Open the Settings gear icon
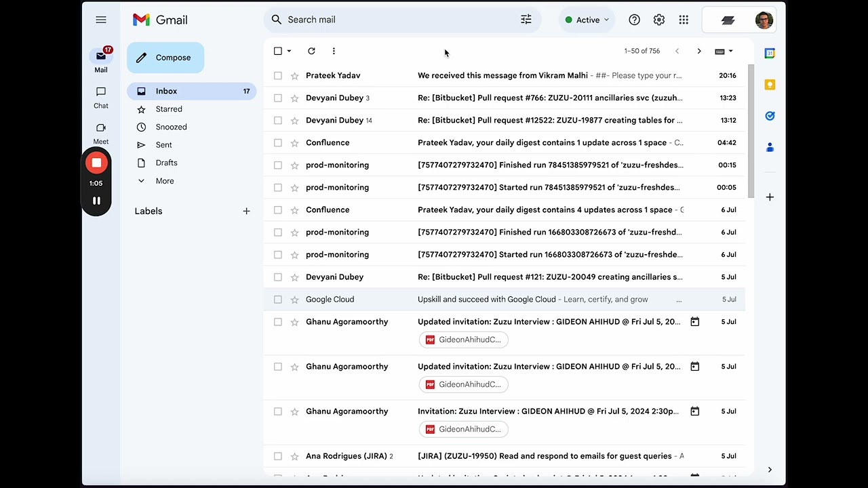Image resolution: width=868 pixels, height=488 pixels. [x=659, y=20]
